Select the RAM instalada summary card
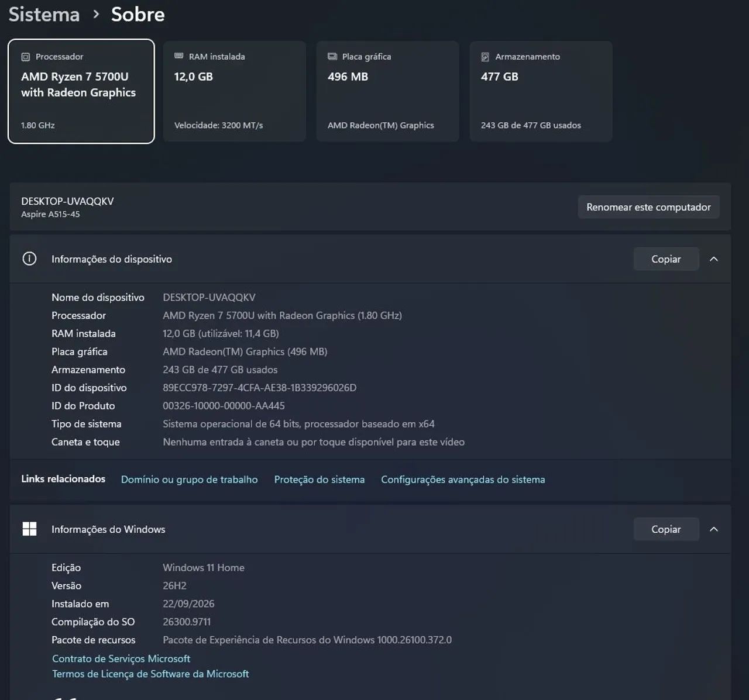 tap(235, 91)
